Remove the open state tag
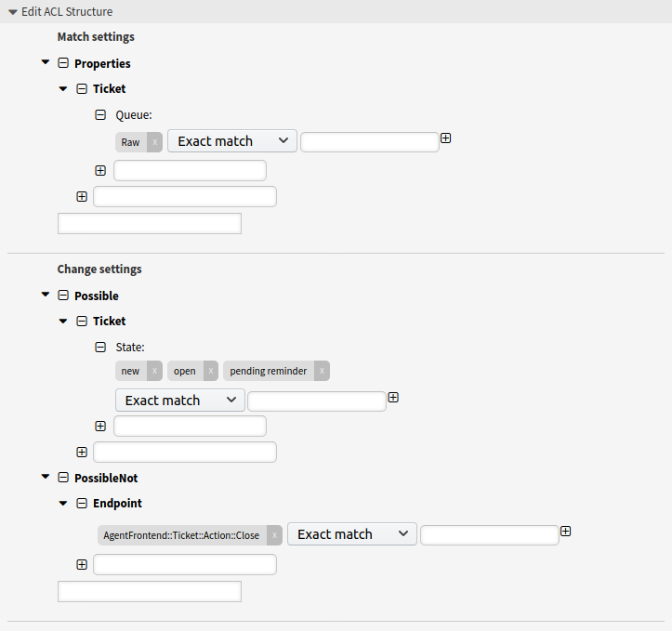Screen dimensions: 672x631 point(210,371)
